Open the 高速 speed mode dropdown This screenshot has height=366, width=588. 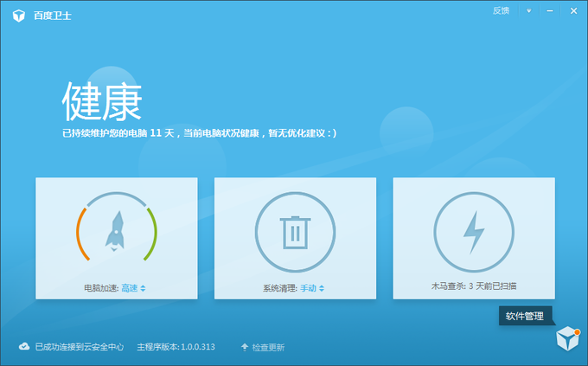[x=133, y=288]
